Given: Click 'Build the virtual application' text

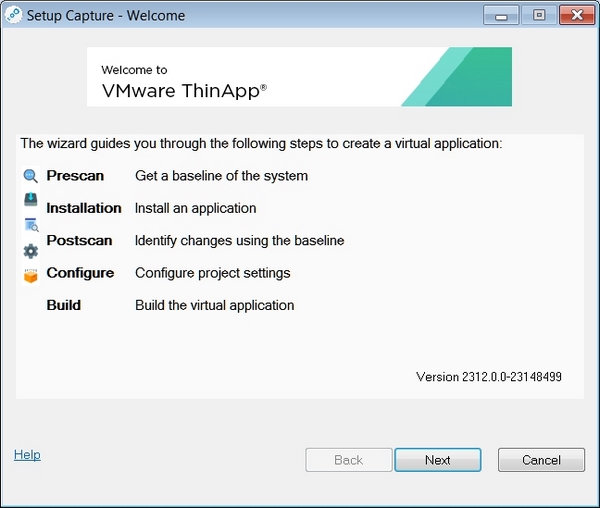Looking at the screenshot, I should coord(215,305).
